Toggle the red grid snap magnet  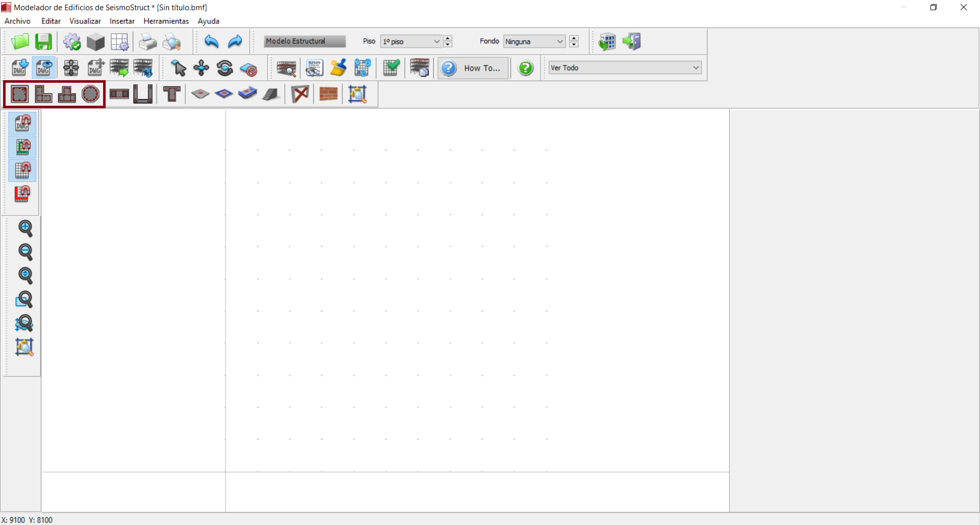[x=22, y=194]
